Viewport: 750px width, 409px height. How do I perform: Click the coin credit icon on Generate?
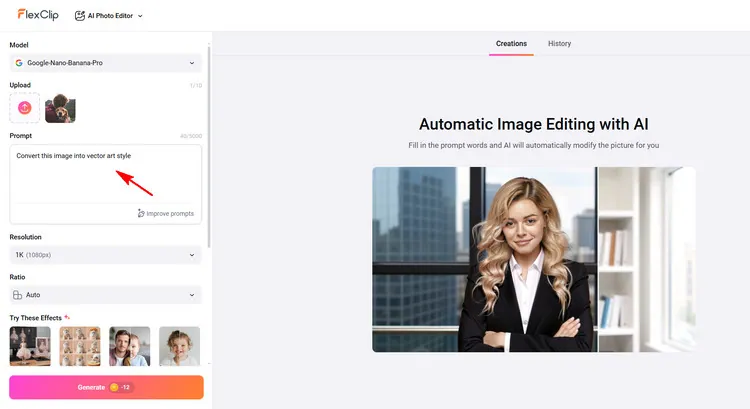[114, 387]
